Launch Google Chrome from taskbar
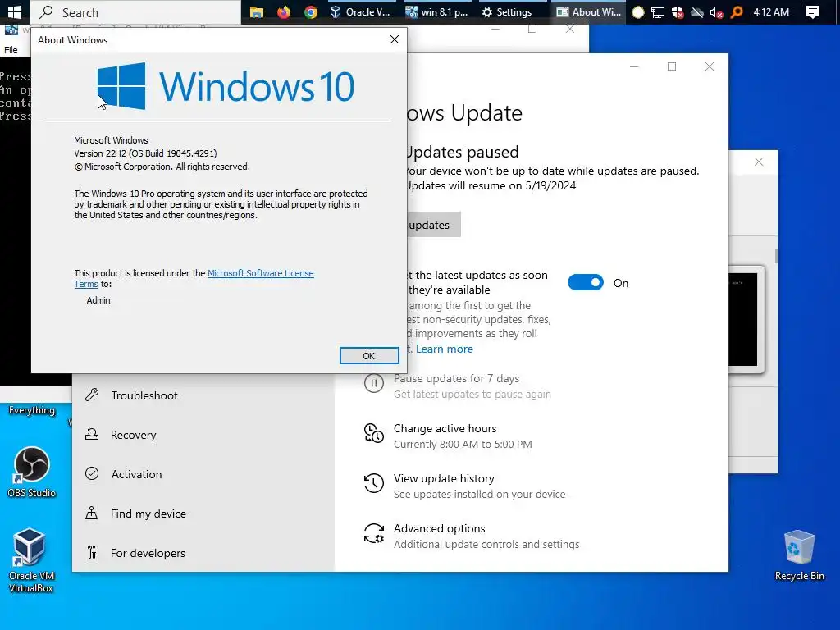 tap(311, 11)
